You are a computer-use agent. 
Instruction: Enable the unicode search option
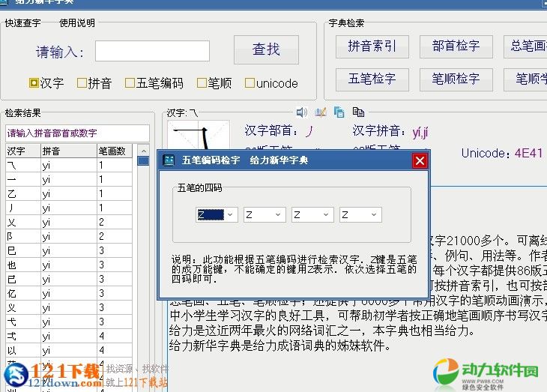[250, 83]
